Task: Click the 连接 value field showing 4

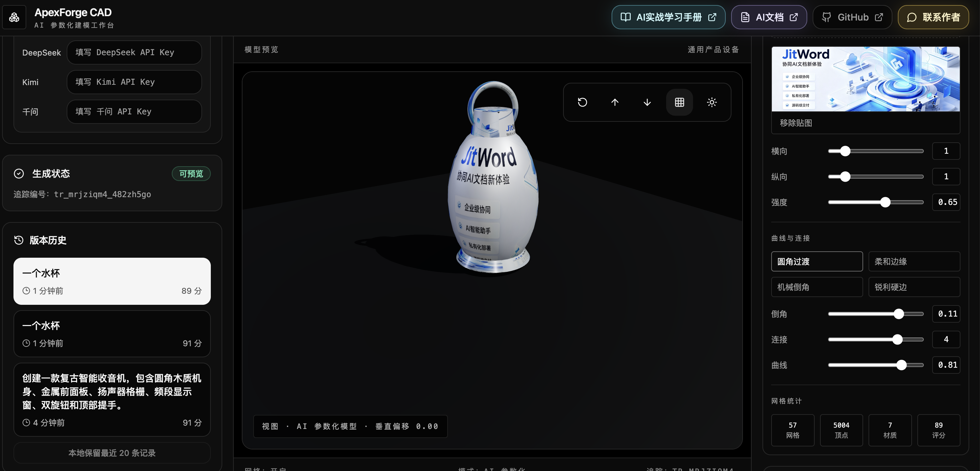Action: coord(946,339)
